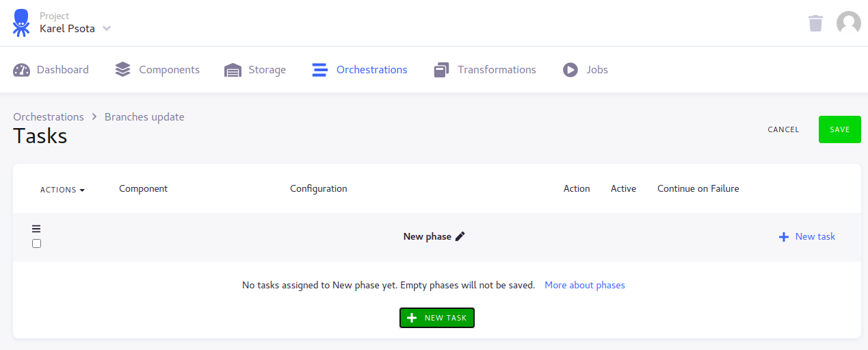Click the Orchestrations breadcrumb link

pyautogui.click(x=49, y=117)
